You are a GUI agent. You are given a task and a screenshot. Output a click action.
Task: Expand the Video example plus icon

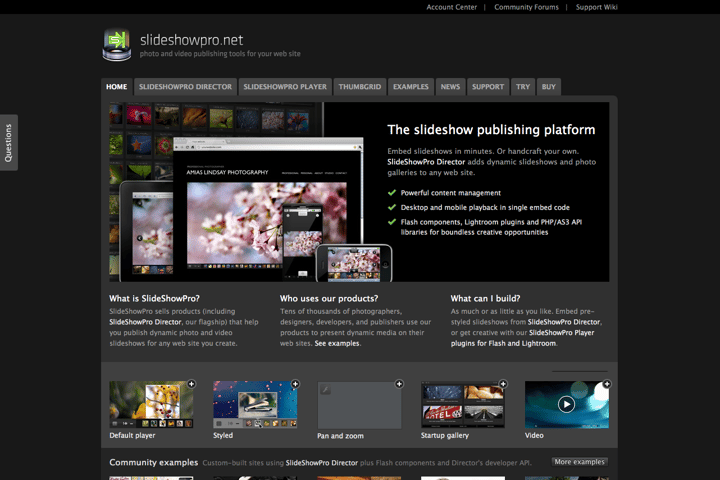tap(607, 384)
